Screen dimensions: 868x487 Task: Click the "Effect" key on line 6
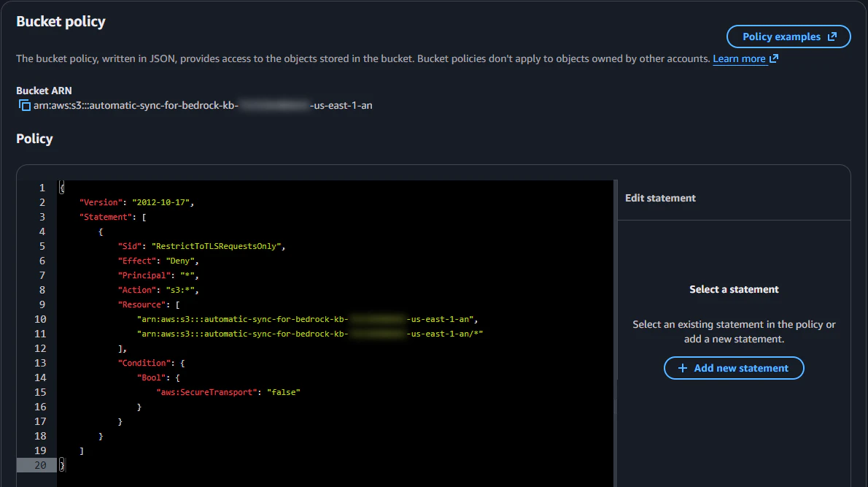tap(136, 261)
